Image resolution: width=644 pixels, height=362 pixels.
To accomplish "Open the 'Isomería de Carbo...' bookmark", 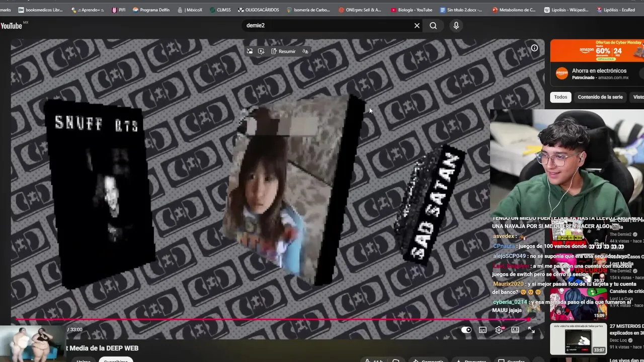I will click(308, 10).
